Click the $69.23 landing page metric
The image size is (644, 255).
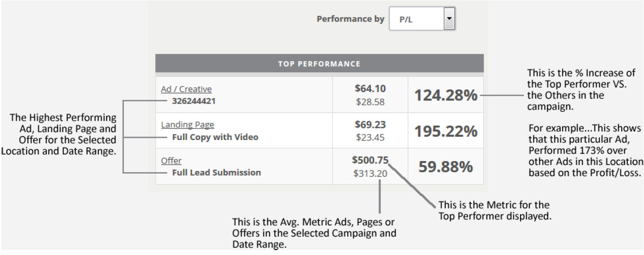coord(370,124)
